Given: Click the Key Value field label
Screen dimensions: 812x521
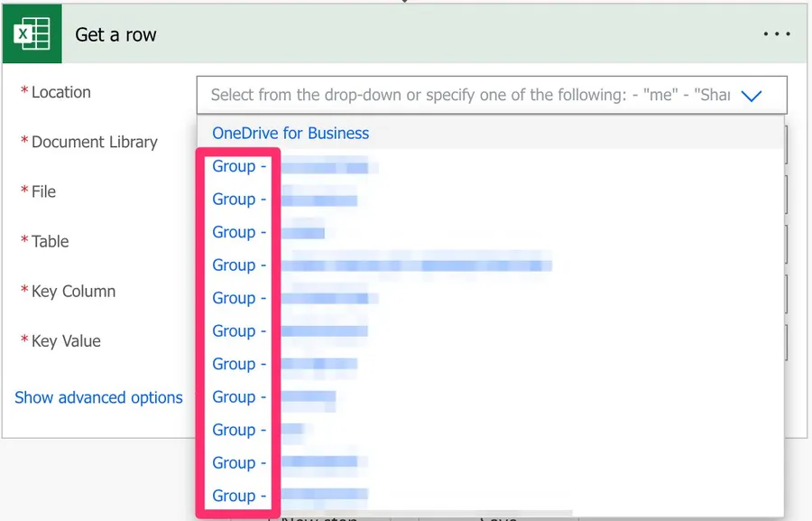Looking at the screenshot, I should [x=66, y=341].
